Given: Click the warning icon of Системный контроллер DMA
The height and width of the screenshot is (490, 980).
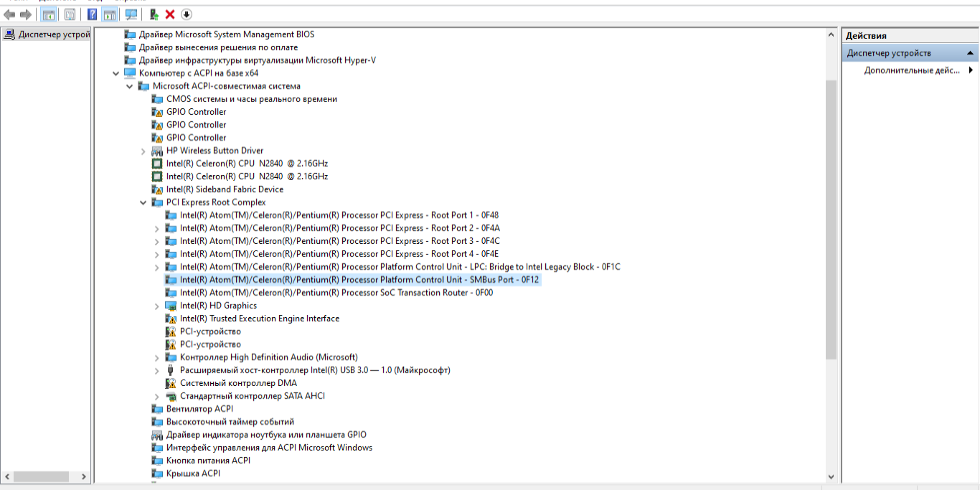Looking at the screenshot, I should pyautogui.click(x=171, y=383).
